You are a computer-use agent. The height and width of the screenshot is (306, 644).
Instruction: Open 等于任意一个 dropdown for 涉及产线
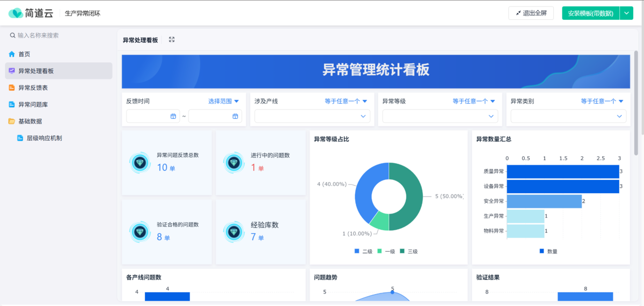[x=346, y=101]
